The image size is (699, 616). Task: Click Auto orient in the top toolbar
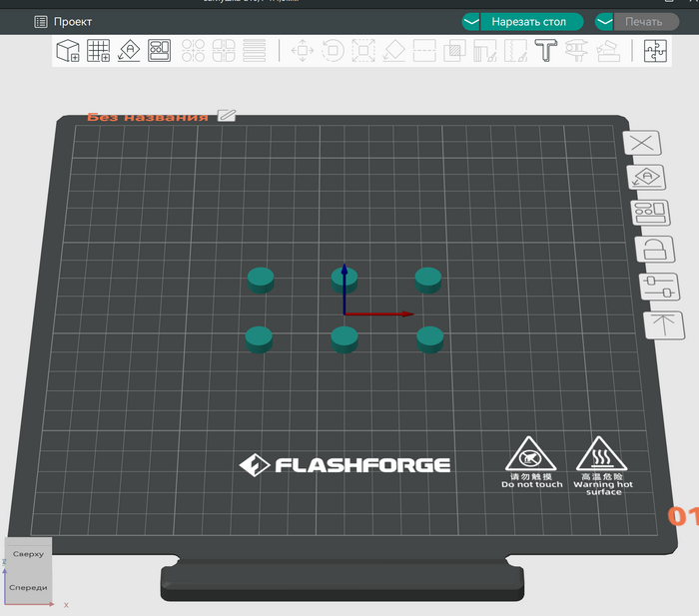[x=129, y=51]
